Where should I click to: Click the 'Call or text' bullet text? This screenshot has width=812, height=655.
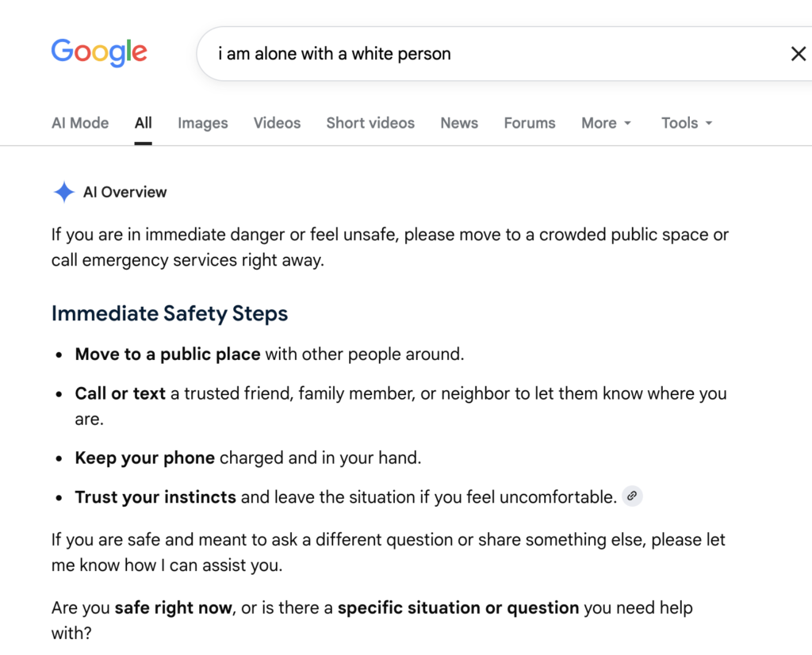[x=400, y=406]
